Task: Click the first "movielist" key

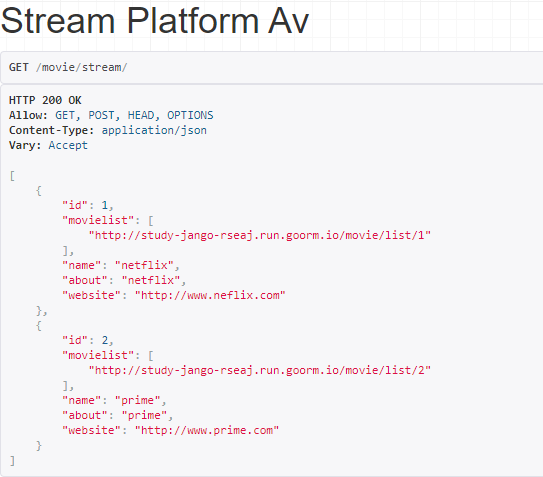Action: (x=98, y=220)
